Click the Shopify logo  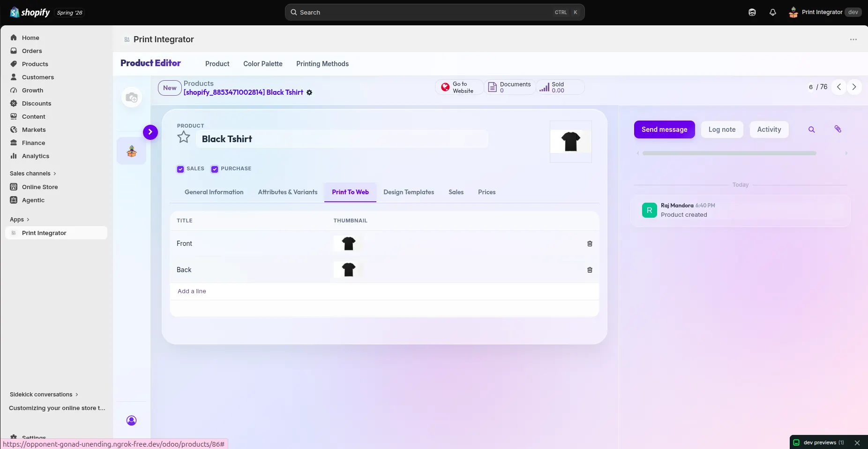[30, 12]
